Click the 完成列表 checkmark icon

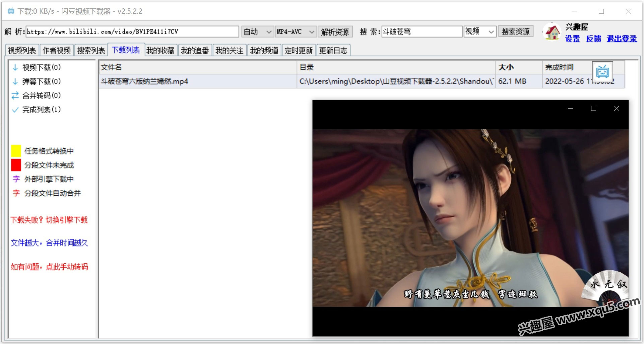click(15, 110)
